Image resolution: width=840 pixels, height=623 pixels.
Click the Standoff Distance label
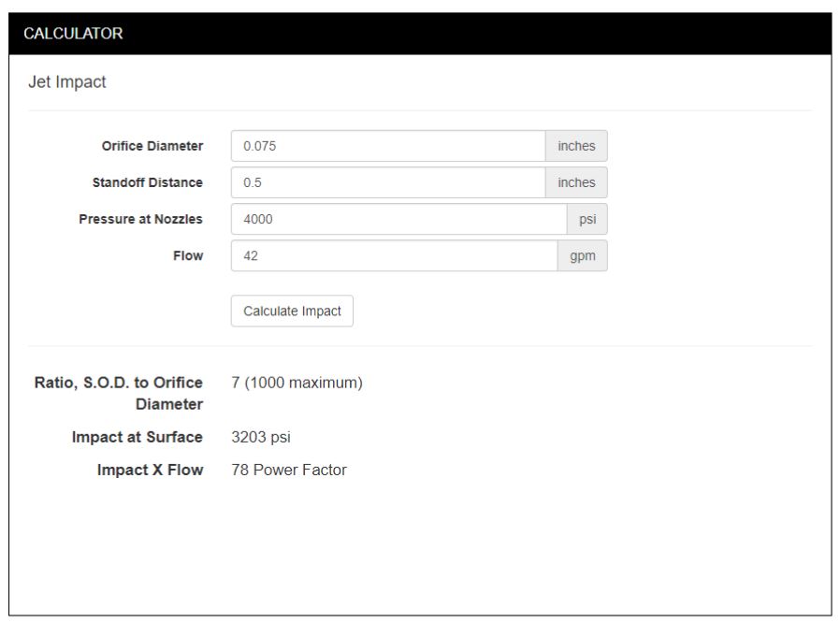[147, 182]
